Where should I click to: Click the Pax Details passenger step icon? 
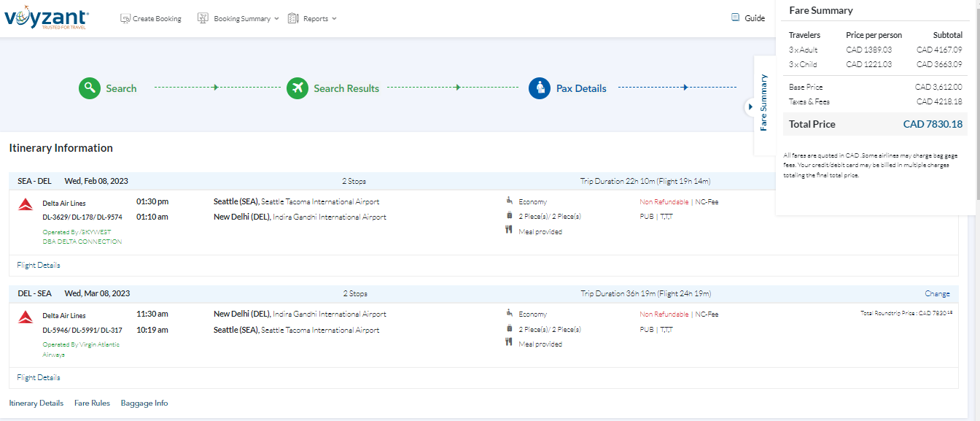pos(540,88)
